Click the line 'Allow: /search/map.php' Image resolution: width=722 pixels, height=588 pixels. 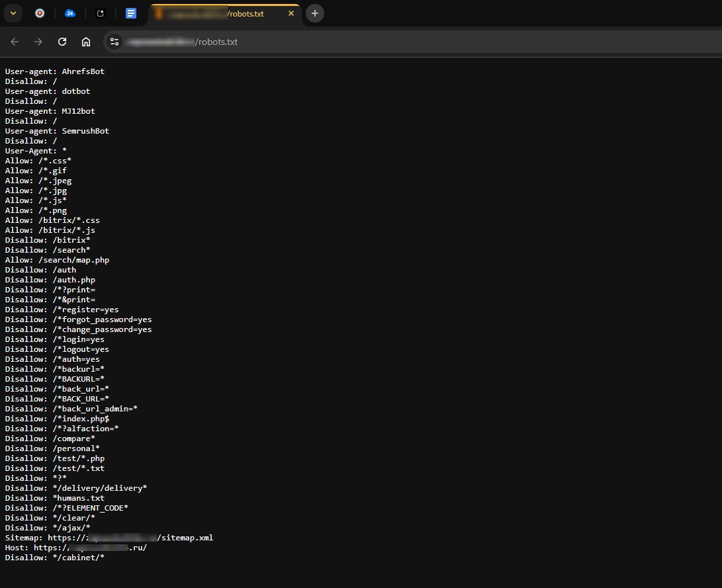coord(57,260)
